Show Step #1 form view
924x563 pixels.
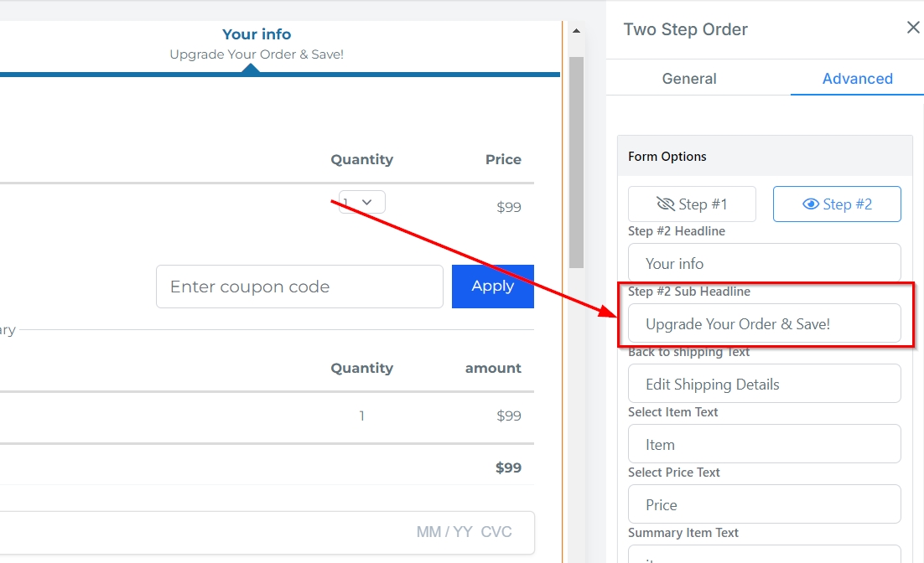pyautogui.click(x=692, y=204)
